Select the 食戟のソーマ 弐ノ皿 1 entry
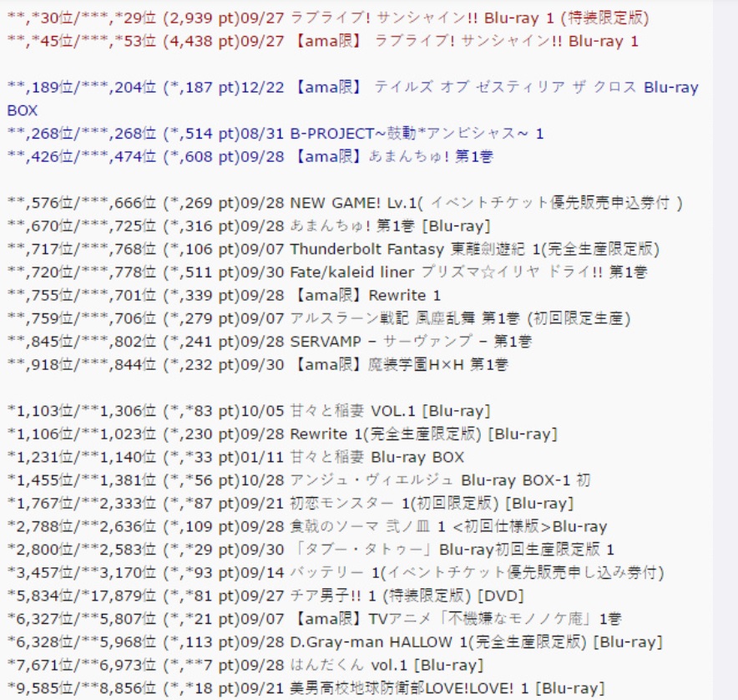 (307, 526)
